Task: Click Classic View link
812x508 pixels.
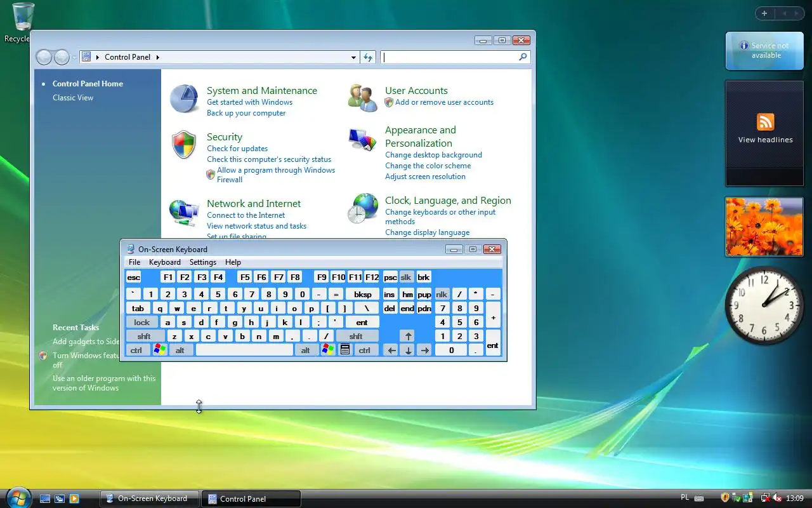Action: 73,98
